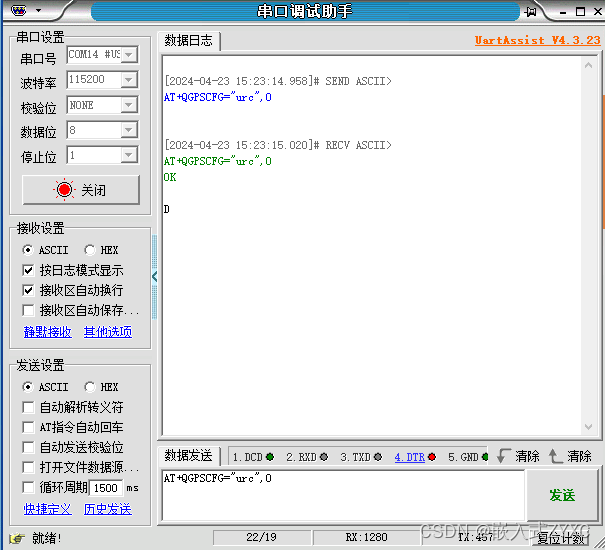Open the app logo menu in title bar
Image resolution: width=605 pixels, height=550 pixels.
tap(19, 10)
